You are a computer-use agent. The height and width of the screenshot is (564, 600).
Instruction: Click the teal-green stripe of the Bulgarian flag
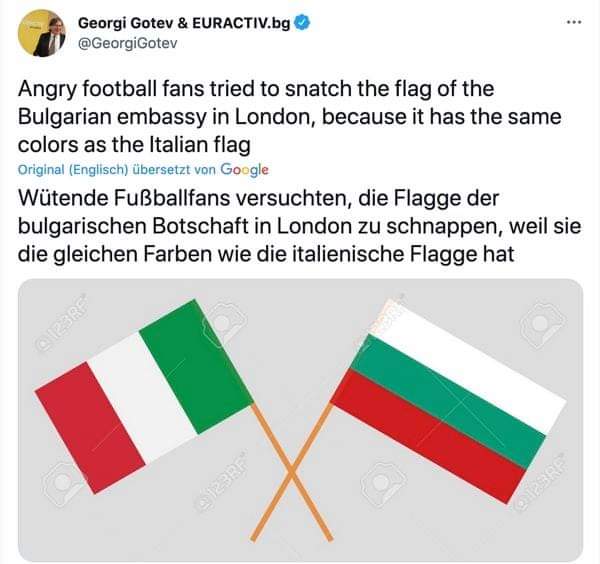448,402
